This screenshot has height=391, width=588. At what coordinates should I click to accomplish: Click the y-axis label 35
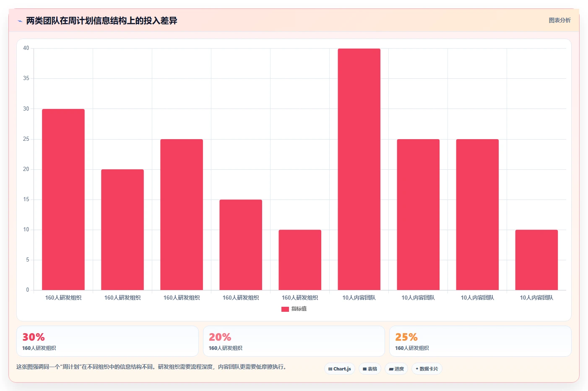tap(26, 78)
